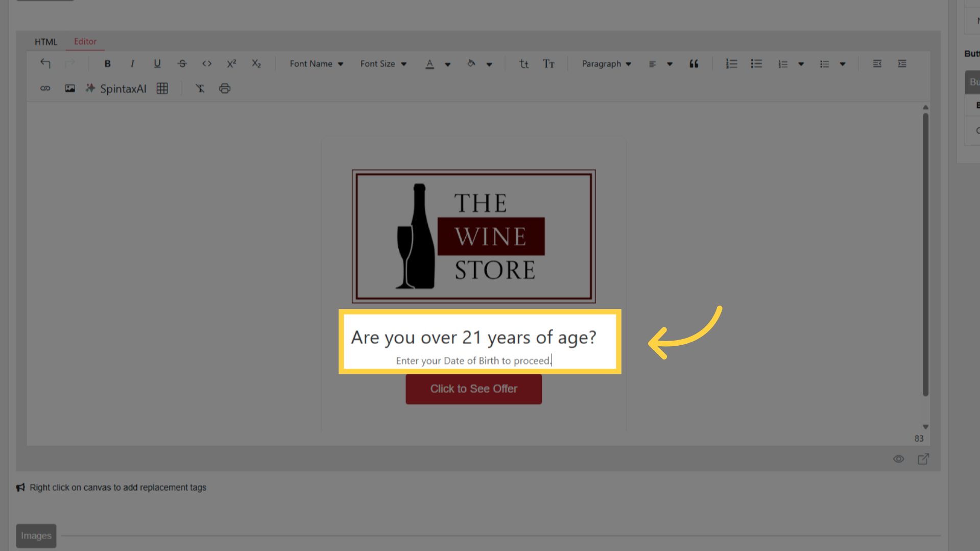The image size is (980, 551).
Task: Insert an image using the picture icon
Action: [x=70, y=88]
